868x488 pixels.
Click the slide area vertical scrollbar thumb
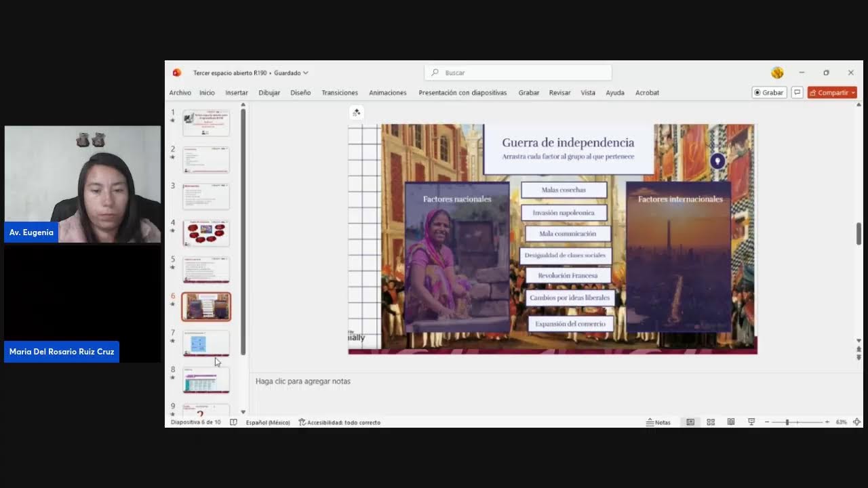tap(859, 234)
